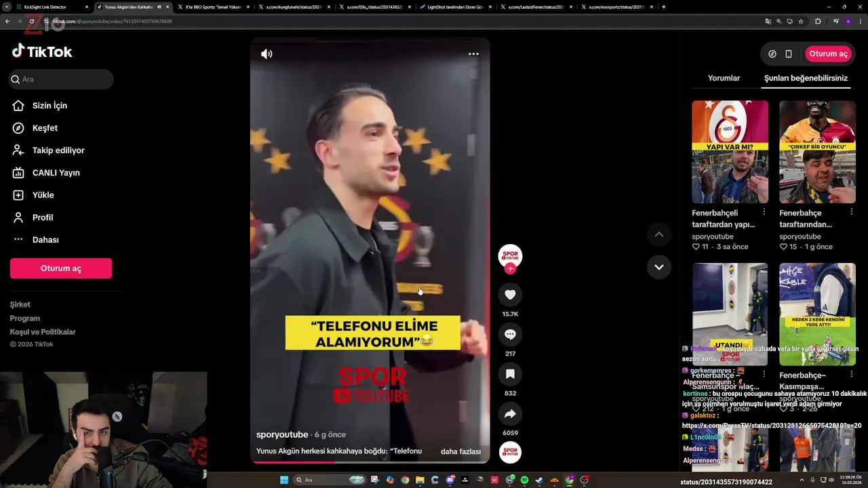Share the video using the arrow icon
The width and height of the screenshot is (868, 488).
tap(510, 413)
